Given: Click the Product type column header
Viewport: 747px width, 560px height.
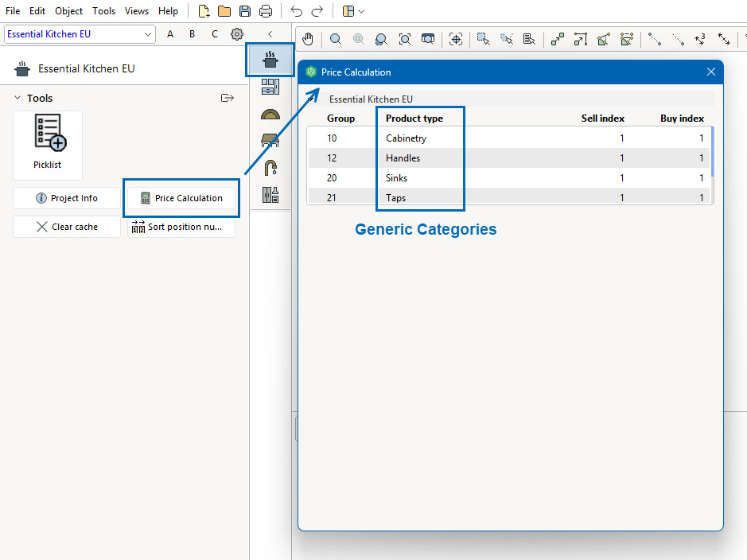Looking at the screenshot, I should (x=414, y=119).
